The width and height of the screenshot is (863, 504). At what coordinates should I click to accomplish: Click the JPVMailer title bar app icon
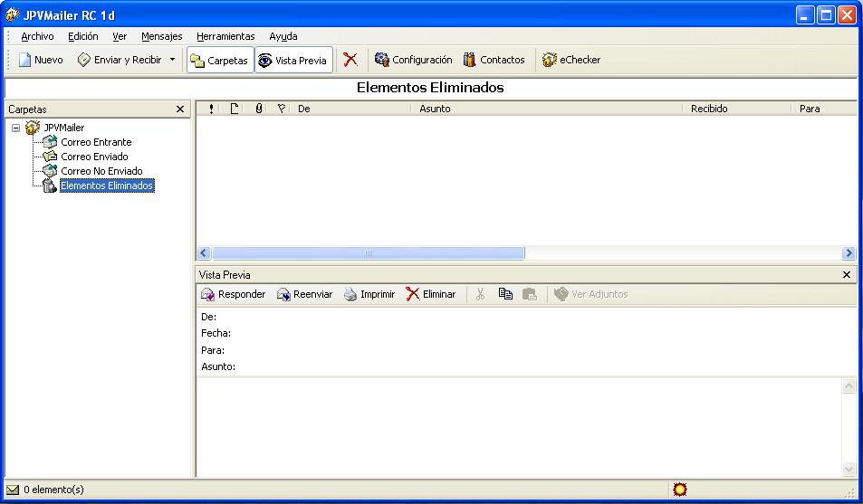tap(13, 14)
